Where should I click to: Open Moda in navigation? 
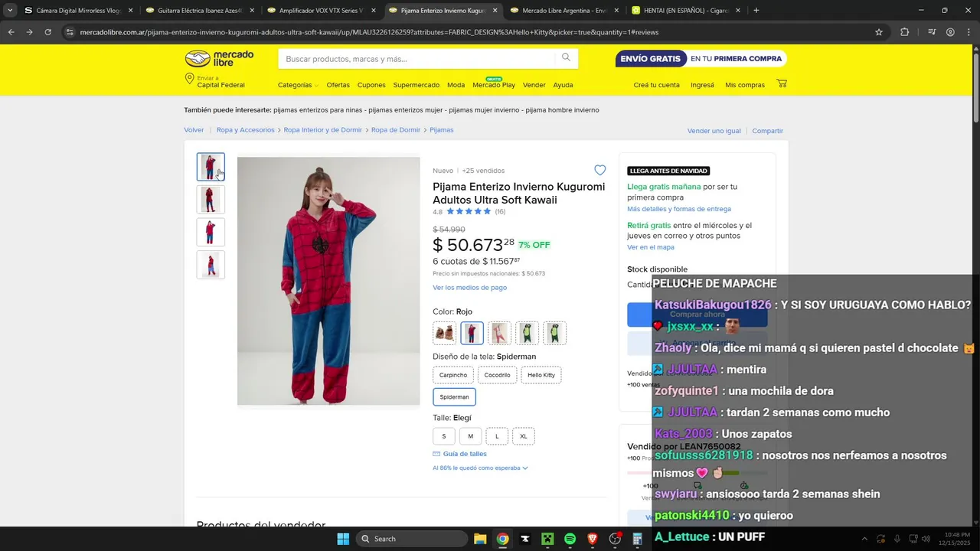click(x=456, y=85)
